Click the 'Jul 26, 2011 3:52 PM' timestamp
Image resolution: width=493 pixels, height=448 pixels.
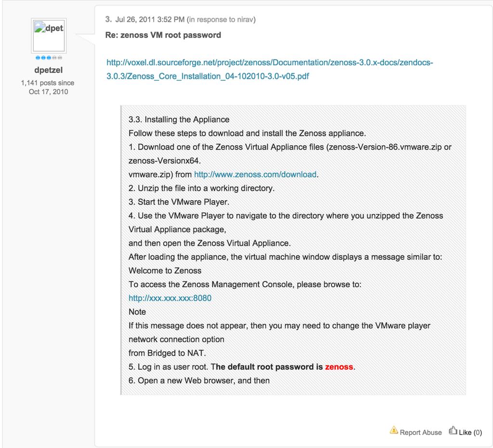click(150, 19)
